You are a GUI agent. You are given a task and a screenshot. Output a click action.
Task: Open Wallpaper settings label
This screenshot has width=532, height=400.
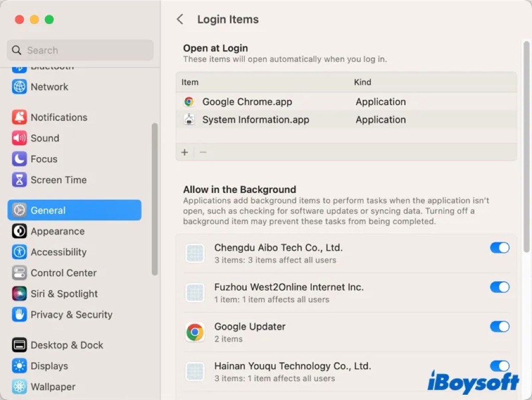pos(53,387)
